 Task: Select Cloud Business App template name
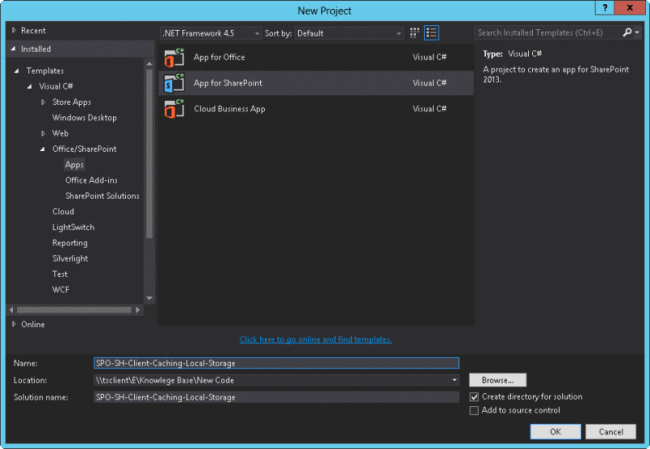click(229, 109)
